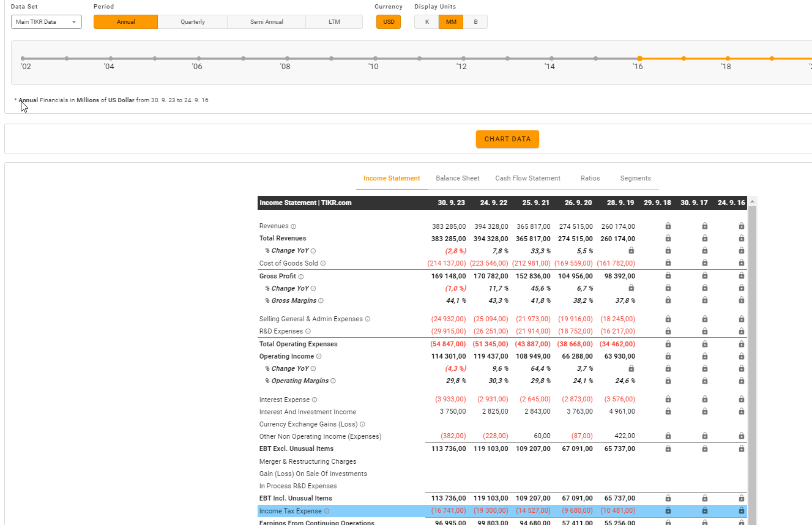This screenshot has height=525, width=812.
Task: Switch period to Quarterly
Action: 193,22
